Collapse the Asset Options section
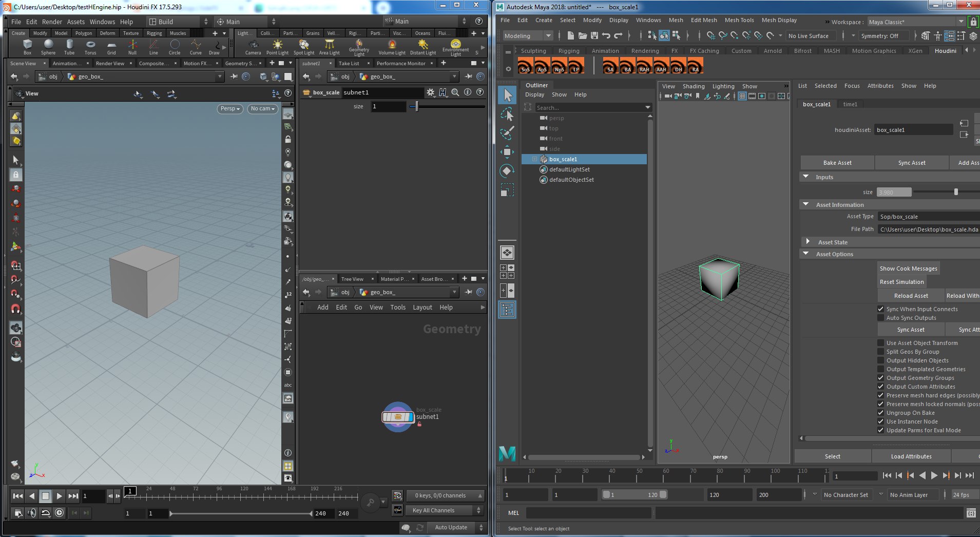Screen dimensions: 980x537 click(x=806, y=254)
